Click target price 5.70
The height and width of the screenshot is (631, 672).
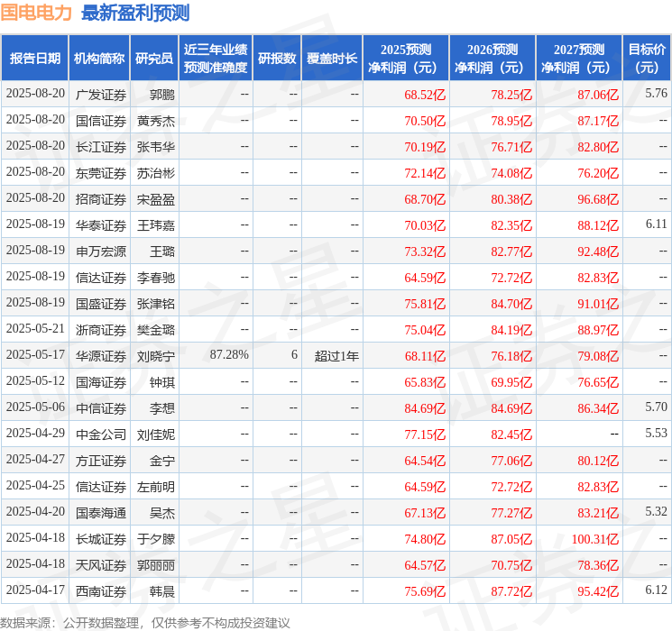click(x=656, y=407)
